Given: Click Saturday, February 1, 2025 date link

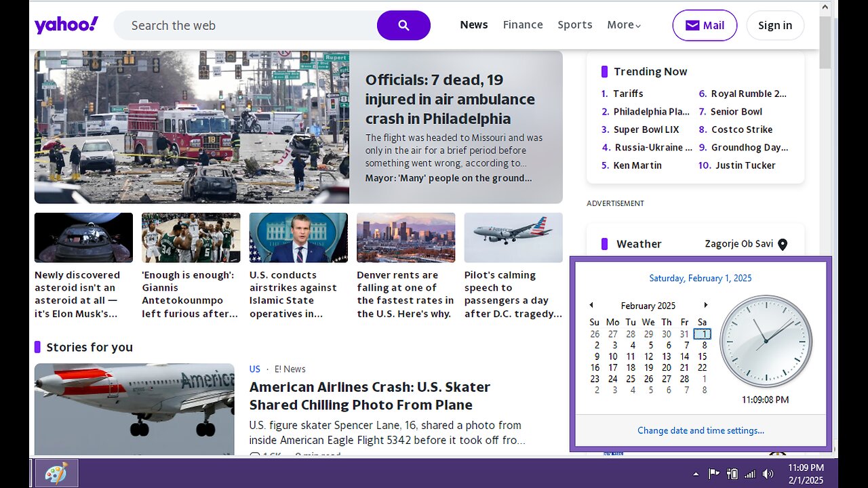Looking at the screenshot, I should [x=701, y=278].
